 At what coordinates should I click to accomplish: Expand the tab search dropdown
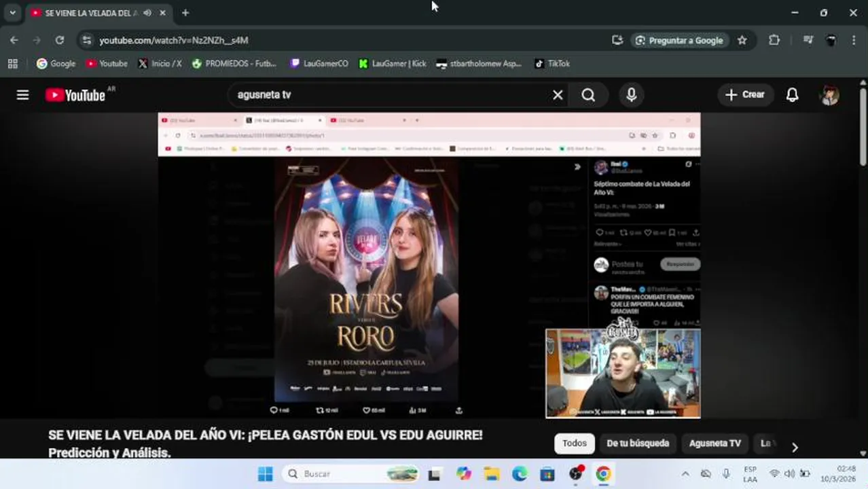[12, 12]
